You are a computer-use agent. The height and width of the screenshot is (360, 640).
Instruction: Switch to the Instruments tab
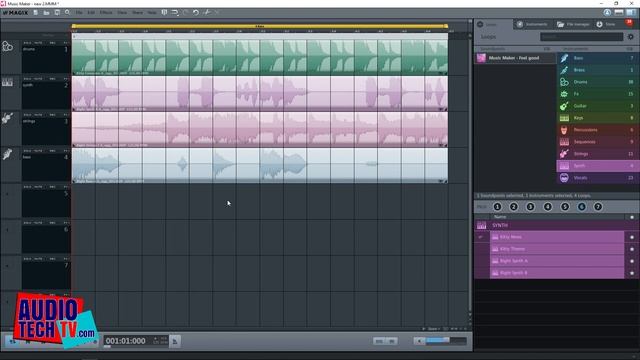[x=532, y=24]
